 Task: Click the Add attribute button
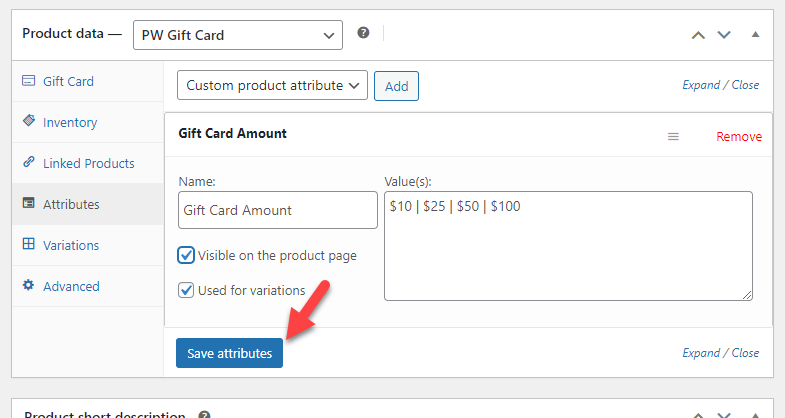397,86
